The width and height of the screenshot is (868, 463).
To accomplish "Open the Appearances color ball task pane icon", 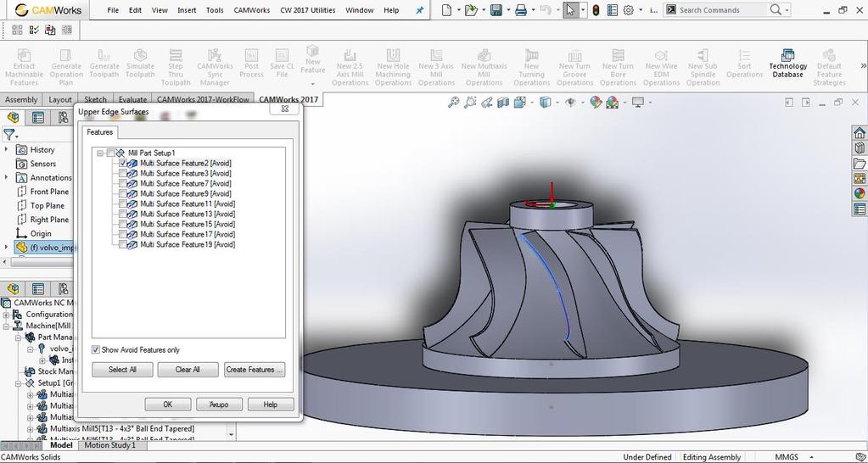I will pyautogui.click(x=860, y=193).
